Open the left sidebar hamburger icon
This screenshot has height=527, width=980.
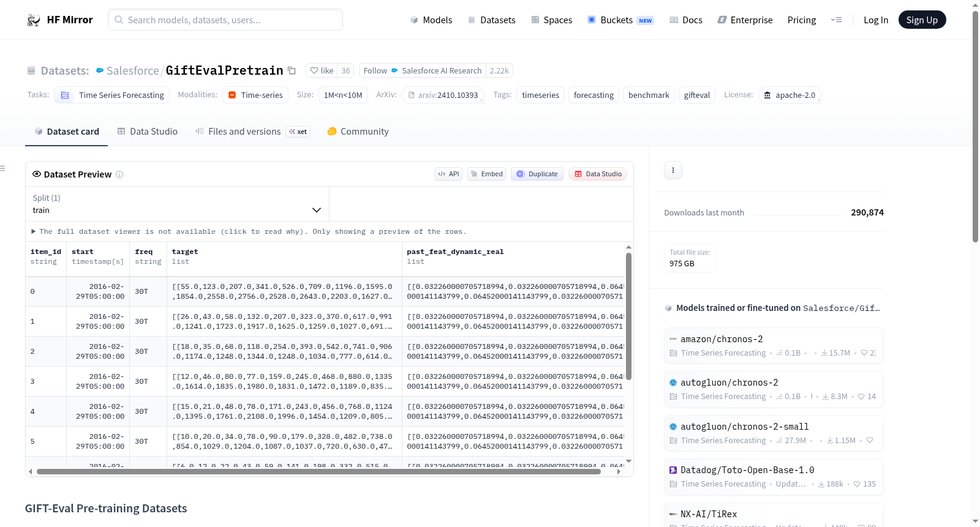tap(2, 168)
